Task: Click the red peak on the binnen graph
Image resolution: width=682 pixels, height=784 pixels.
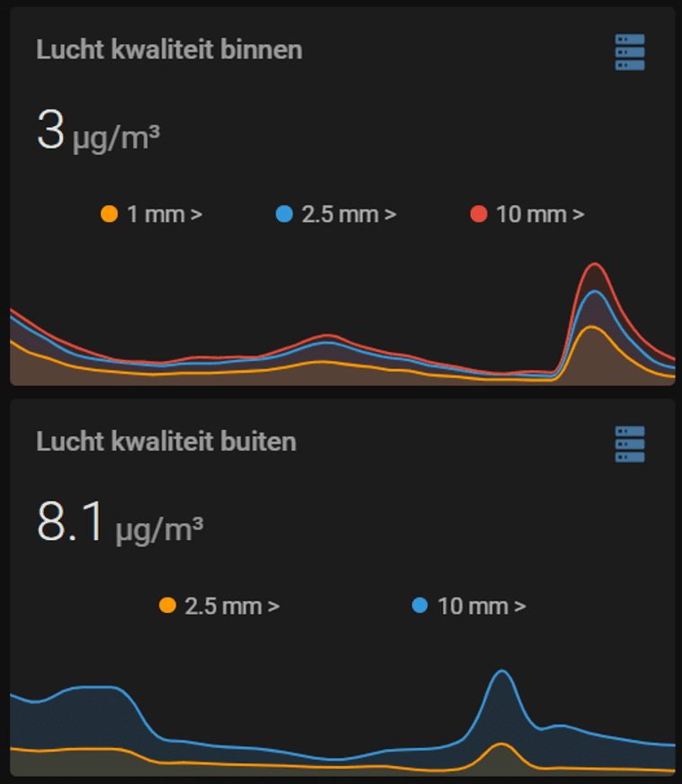Action: 594,265
